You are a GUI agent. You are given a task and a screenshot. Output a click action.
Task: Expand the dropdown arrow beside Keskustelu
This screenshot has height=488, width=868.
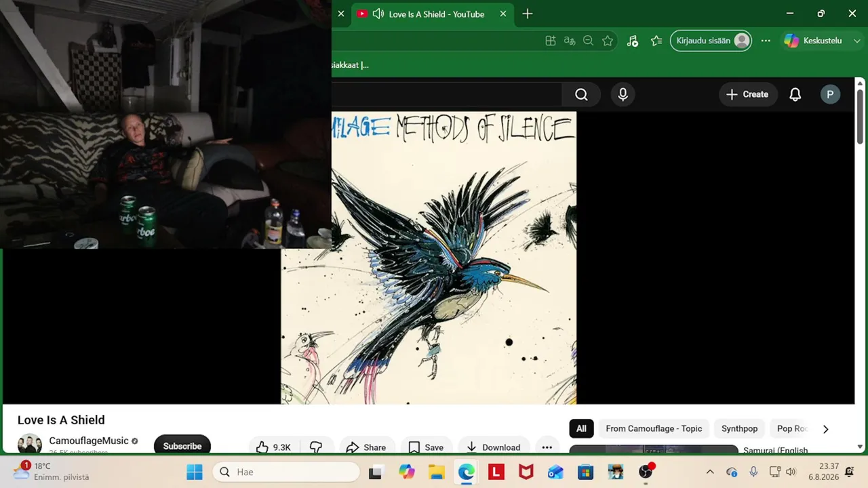point(857,41)
